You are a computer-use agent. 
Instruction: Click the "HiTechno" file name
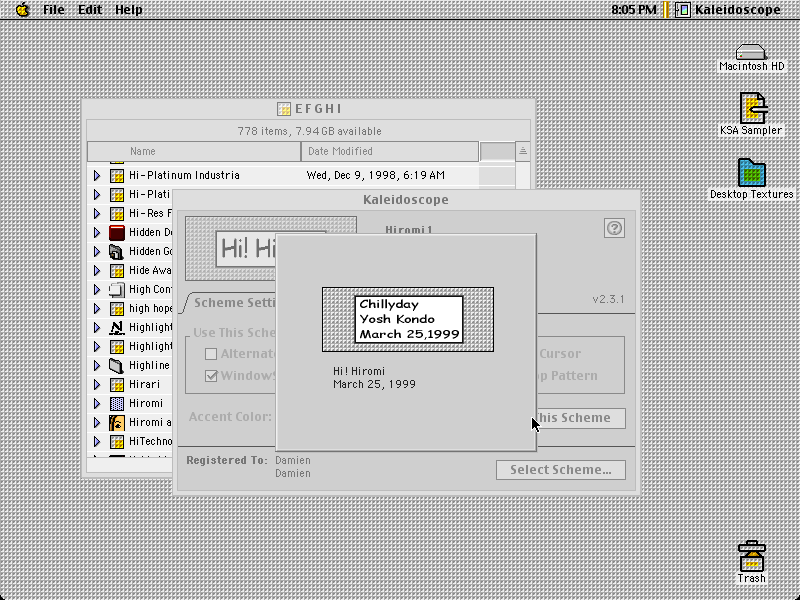(x=151, y=442)
